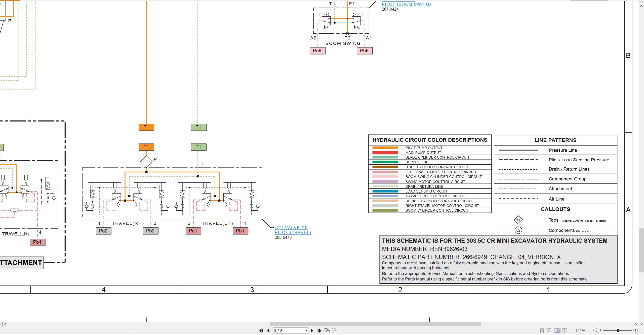This screenshot has width=644, height=335.
Task: Click the LINE PATTERNS heading
Action: 555,140
